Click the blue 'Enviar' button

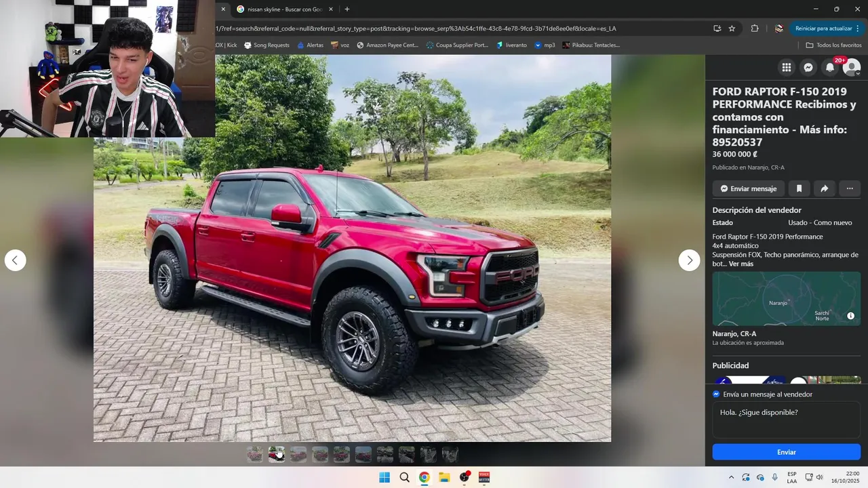coord(787,452)
